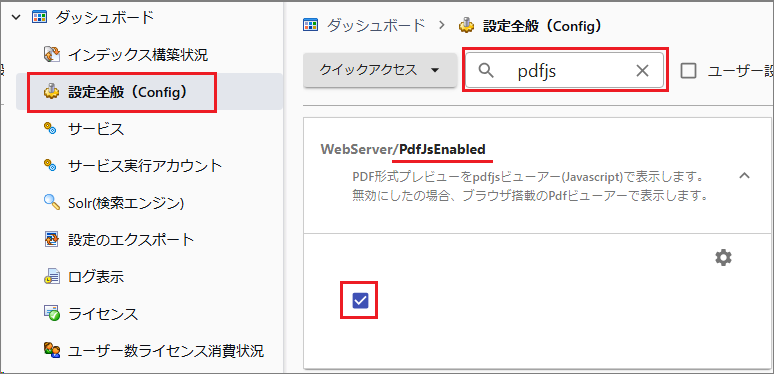The height and width of the screenshot is (374, 774).
Task: Click the Services gear icon
Action: click(50, 129)
